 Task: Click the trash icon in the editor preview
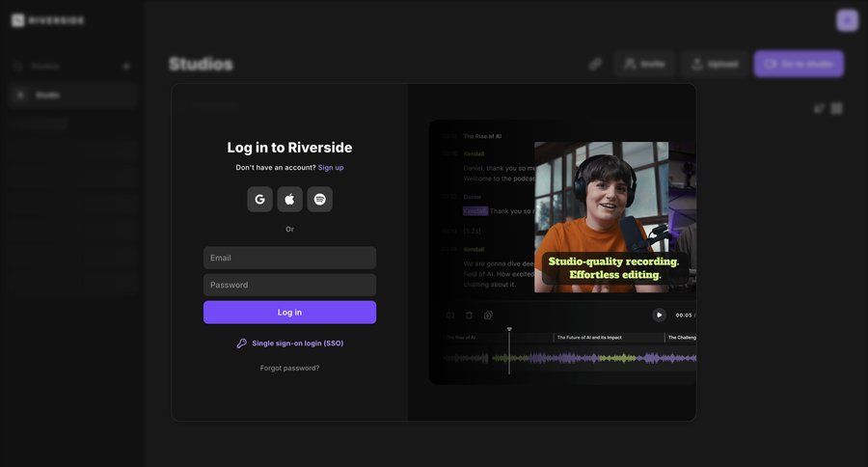coord(469,316)
